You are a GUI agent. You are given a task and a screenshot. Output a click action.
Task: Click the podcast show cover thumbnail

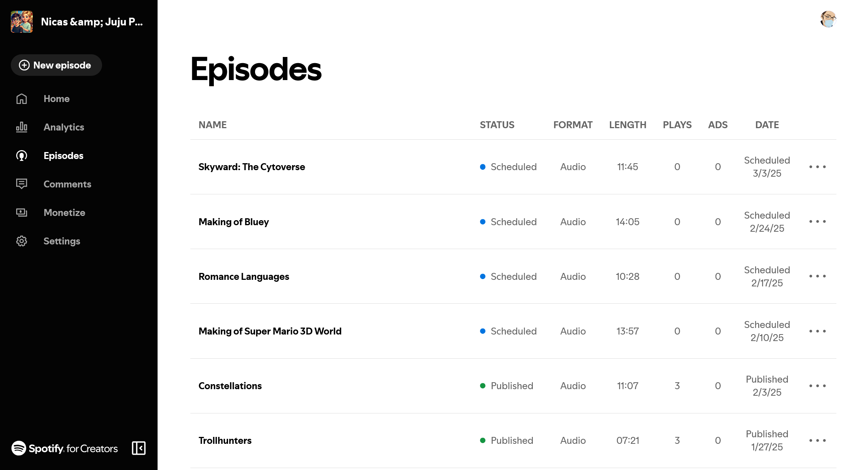coord(22,22)
